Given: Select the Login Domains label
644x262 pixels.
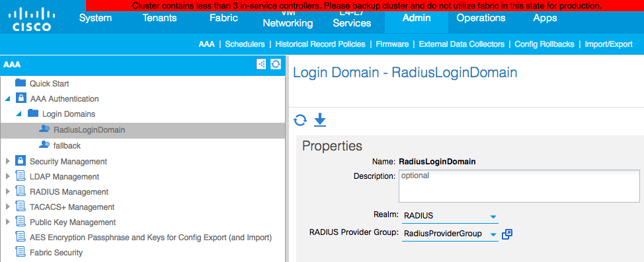Looking at the screenshot, I should pos(69,114).
